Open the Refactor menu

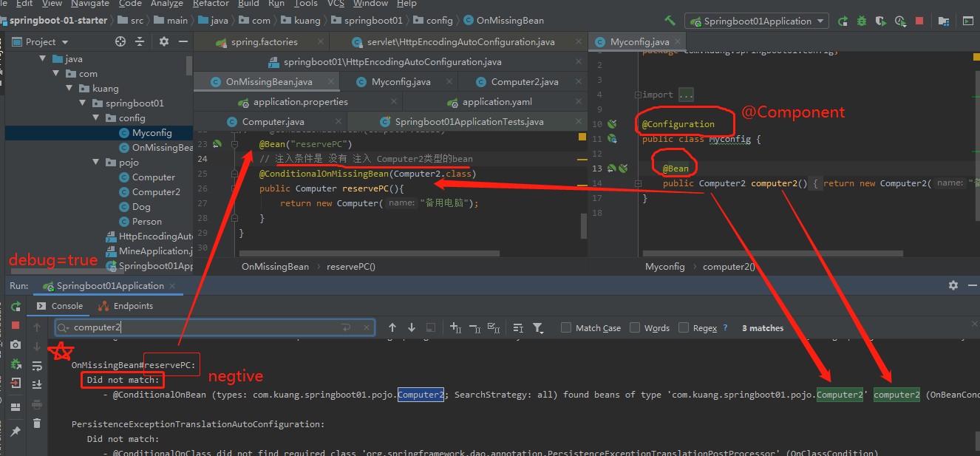coord(211,4)
